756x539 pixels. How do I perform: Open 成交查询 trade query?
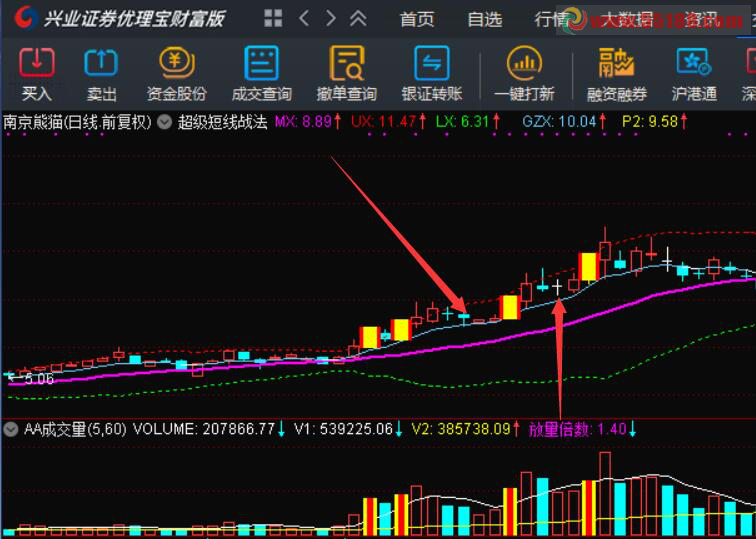tap(261, 73)
